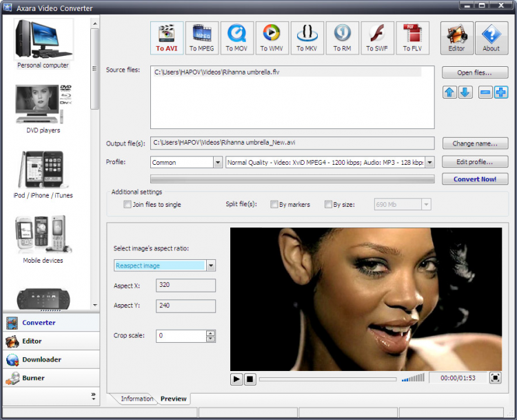The height and width of the screenshot is (420, 517).
Task: Click the conversion progress bar
Action: tap(292, 179)
